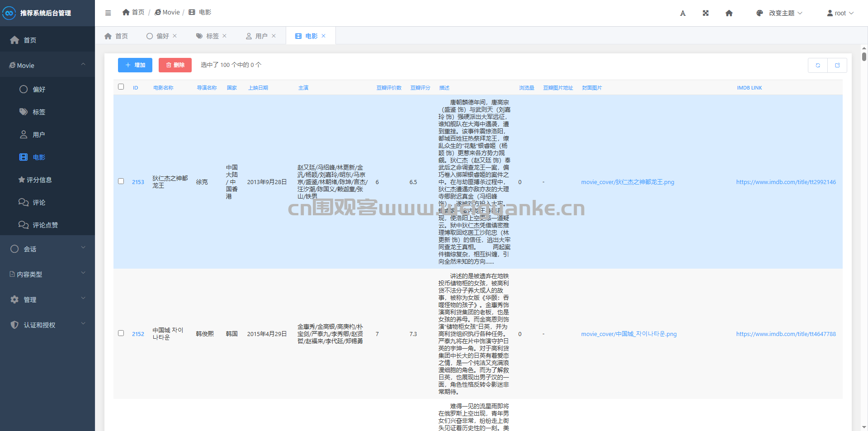The width and height of the screenshot is (868, 431).
Task: Click cover image link 狄仁杰之神都龙王.png
Action: 627,182
